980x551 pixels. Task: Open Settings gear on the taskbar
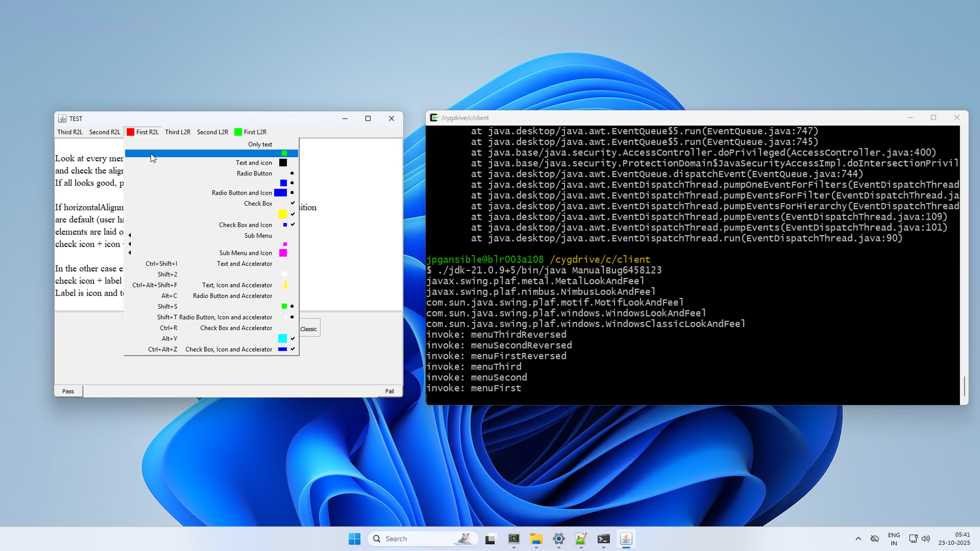(x=558, y=539)
